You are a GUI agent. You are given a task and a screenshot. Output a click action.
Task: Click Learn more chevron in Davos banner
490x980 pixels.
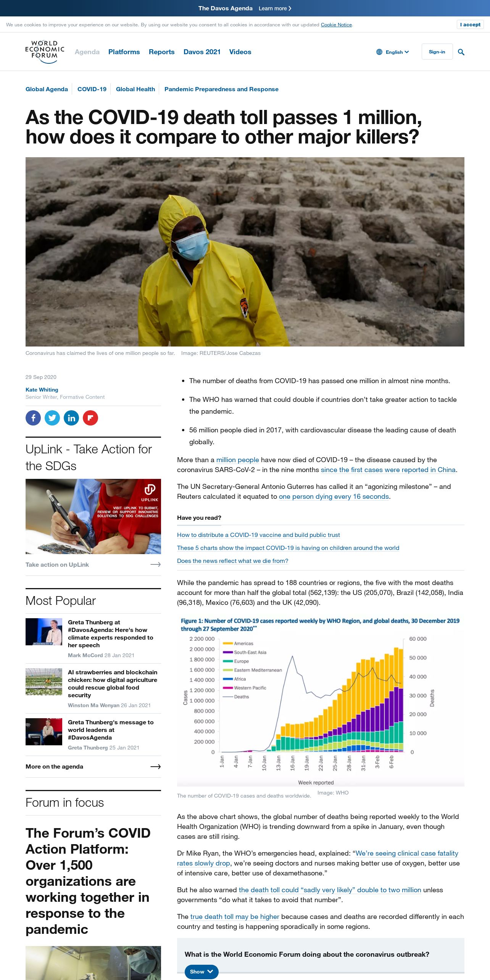[290, 8]
